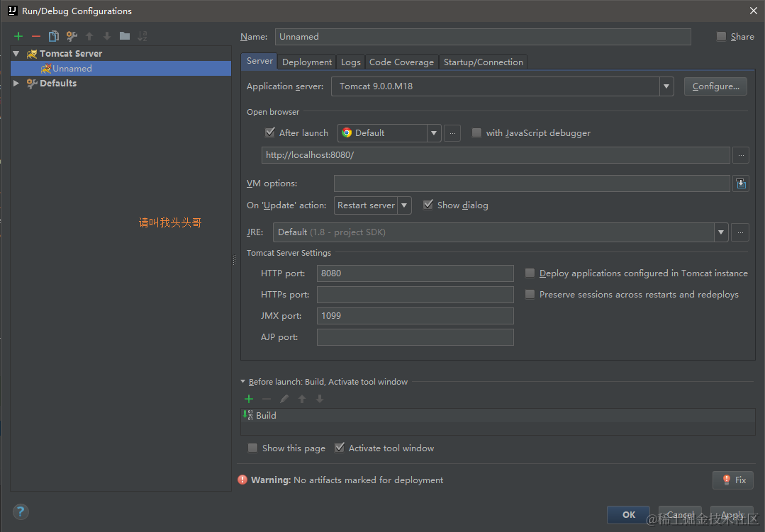Open the Code Coverage tab
This screenshot has width=765, height=532.
(401, 62)
